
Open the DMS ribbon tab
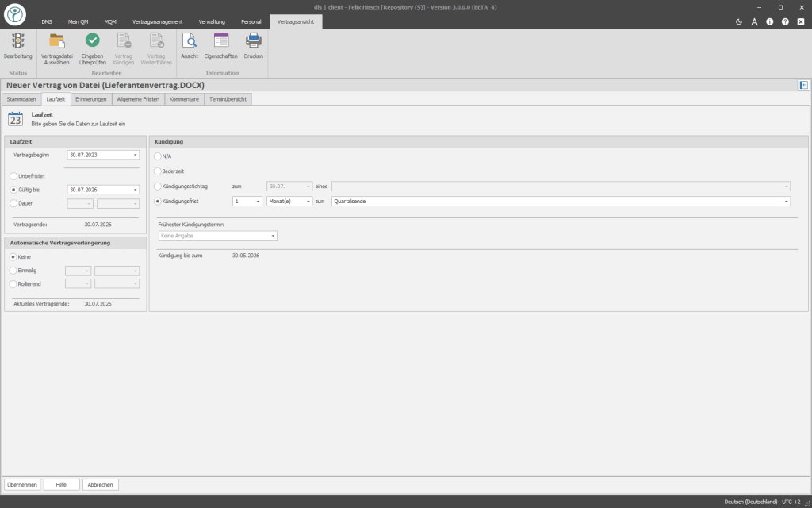coord(47,21)
